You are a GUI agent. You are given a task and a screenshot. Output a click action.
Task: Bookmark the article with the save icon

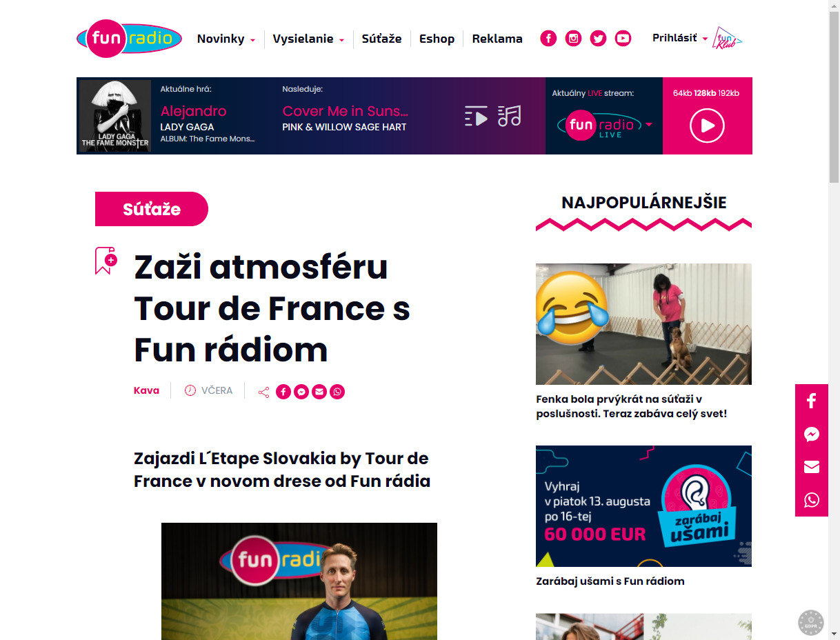[x=106, y=261]
